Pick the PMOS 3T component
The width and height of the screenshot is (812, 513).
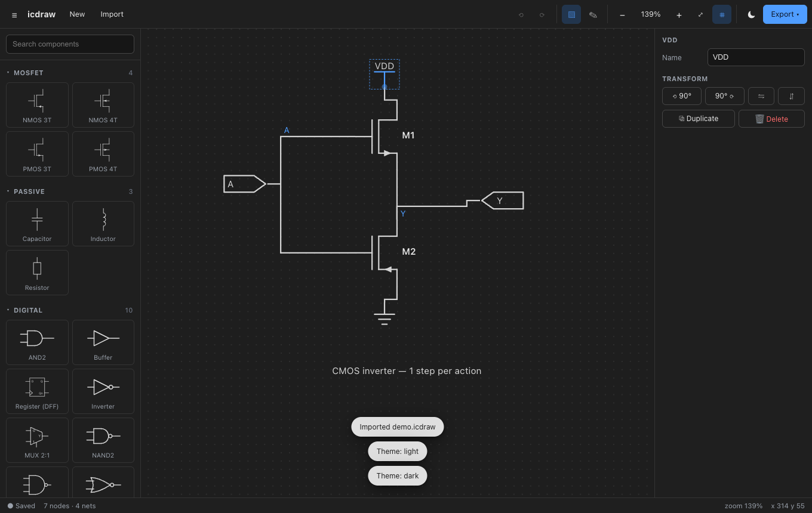coord(37,154)
